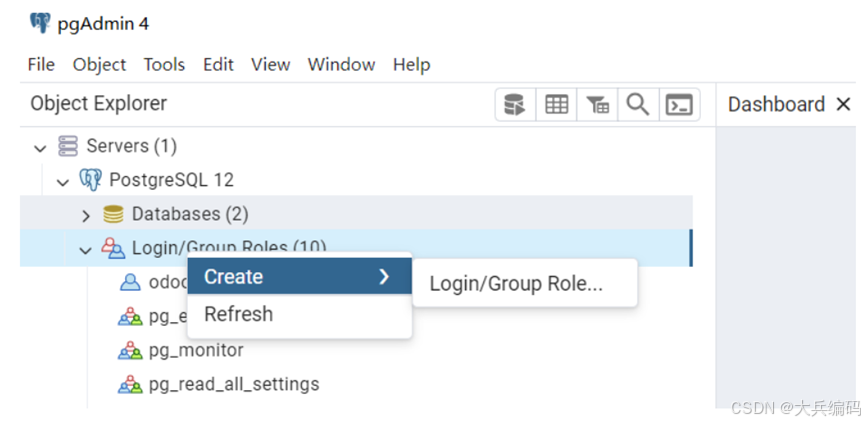Switch to the Dashboard tab
This screenshot has width=865, height=423.
click(x=776, y=104)
